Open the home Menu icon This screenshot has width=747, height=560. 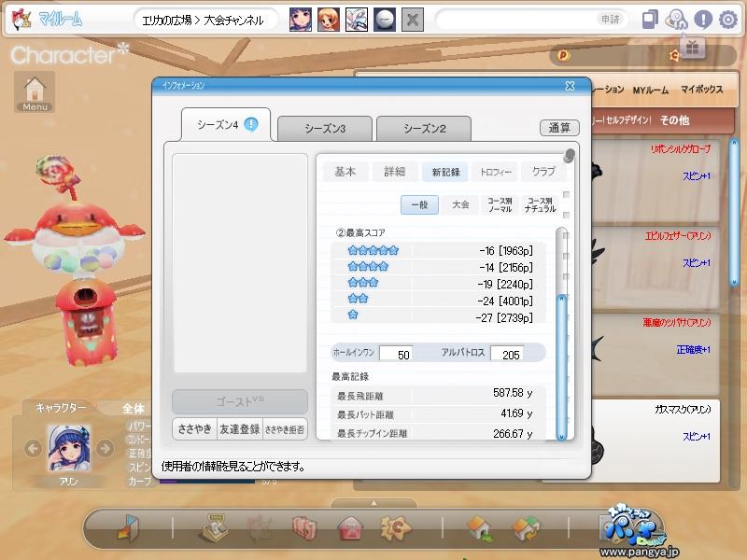[35, 91]
